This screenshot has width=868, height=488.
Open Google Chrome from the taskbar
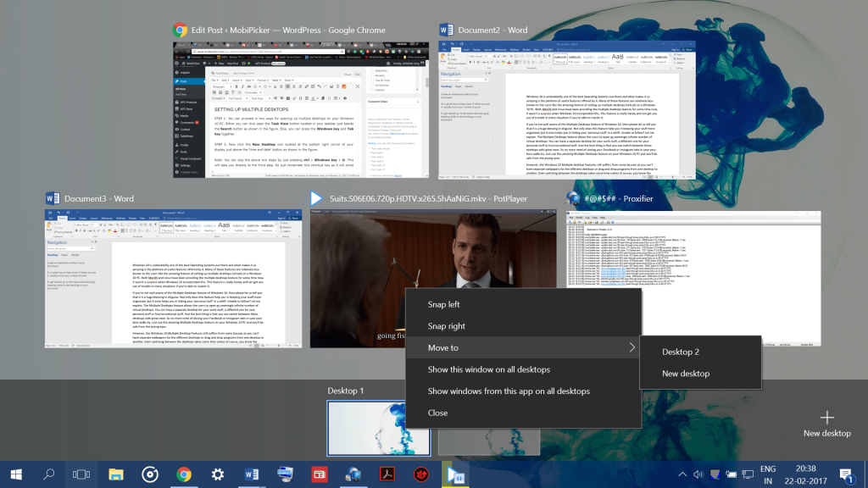[184, 474]
